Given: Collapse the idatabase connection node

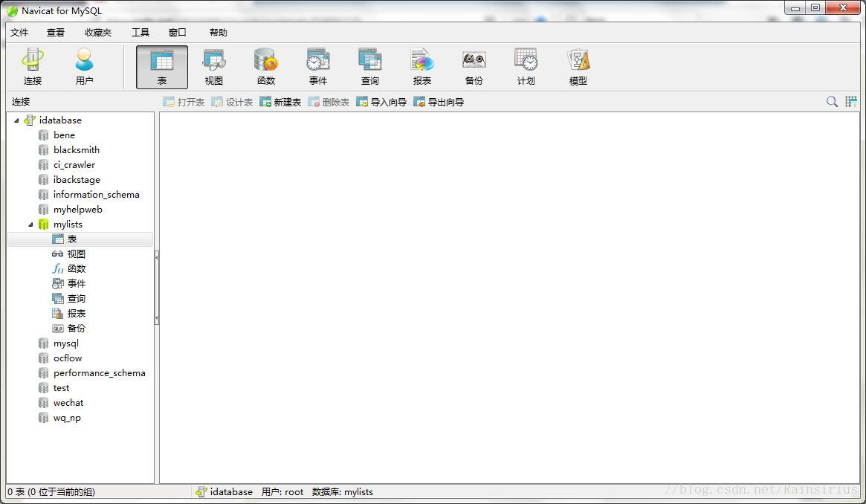Looking at the screenshot, I should (16, 120).
